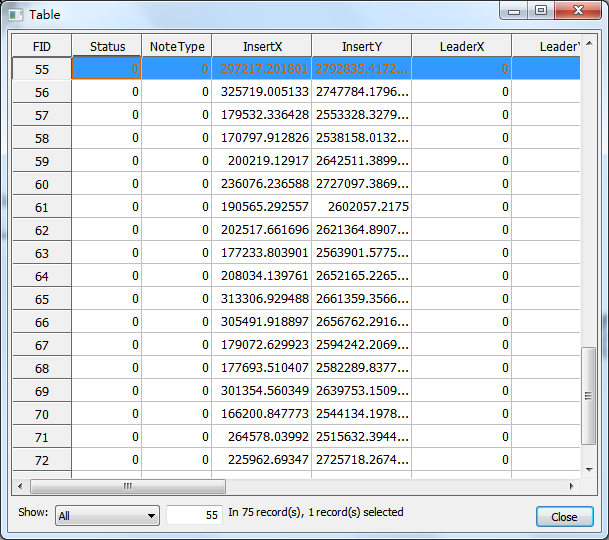
Task: Click the InsertY column header
Action: pyautogui.click(x=361, y=46)
